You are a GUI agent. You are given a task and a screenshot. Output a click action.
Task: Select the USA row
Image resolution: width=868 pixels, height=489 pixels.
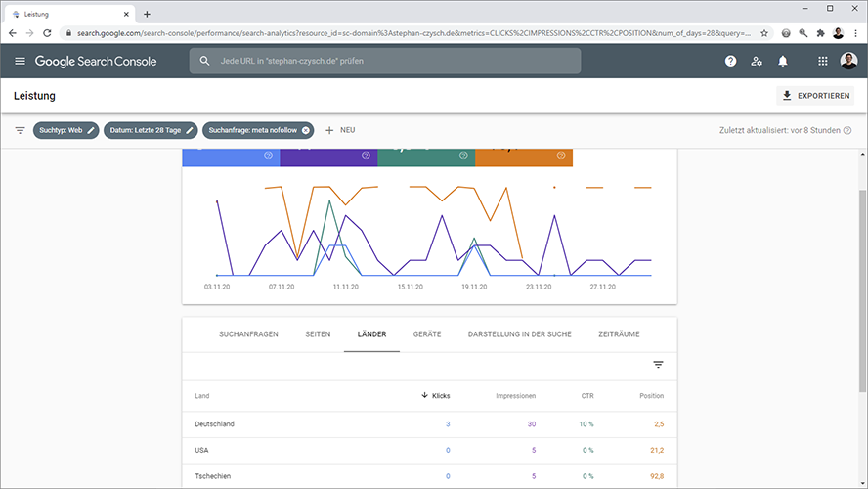[429, 450]
